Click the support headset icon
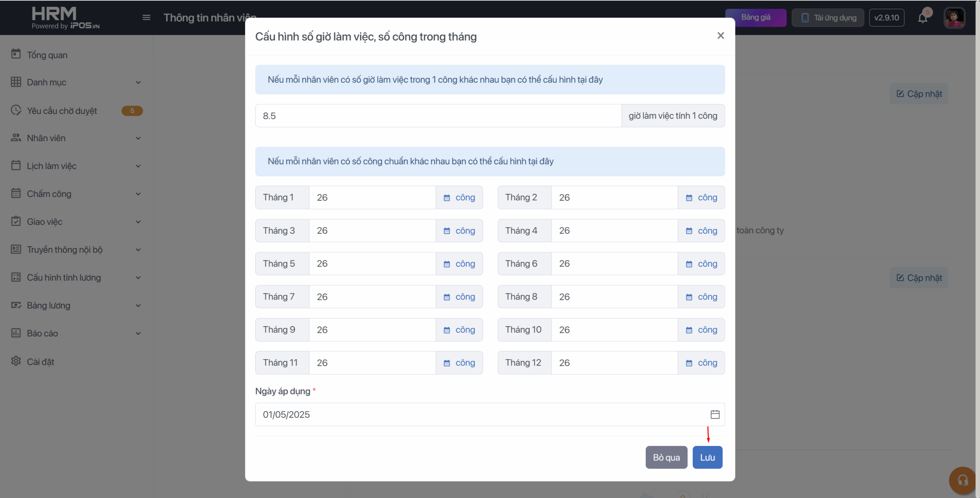 click(x=963, y=480)
